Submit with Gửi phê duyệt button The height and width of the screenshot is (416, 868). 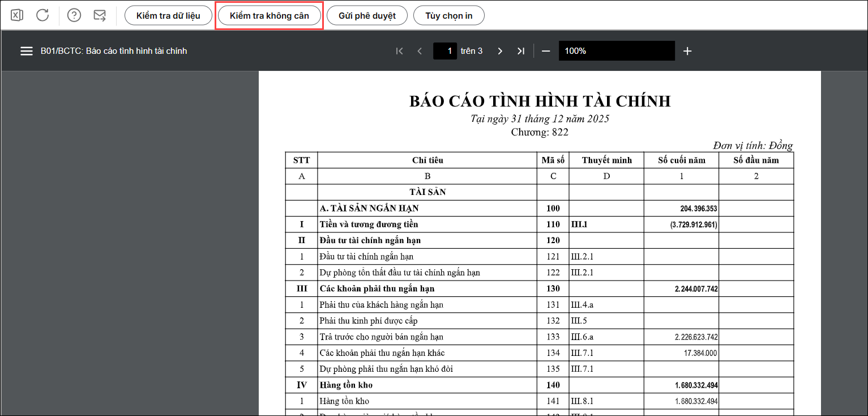(367, 15)
